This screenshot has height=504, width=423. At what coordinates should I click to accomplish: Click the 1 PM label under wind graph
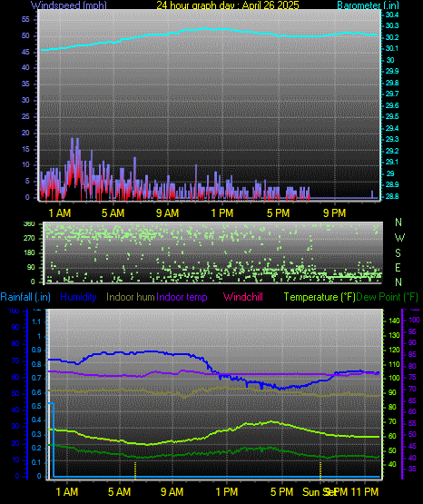pos(222,213)
